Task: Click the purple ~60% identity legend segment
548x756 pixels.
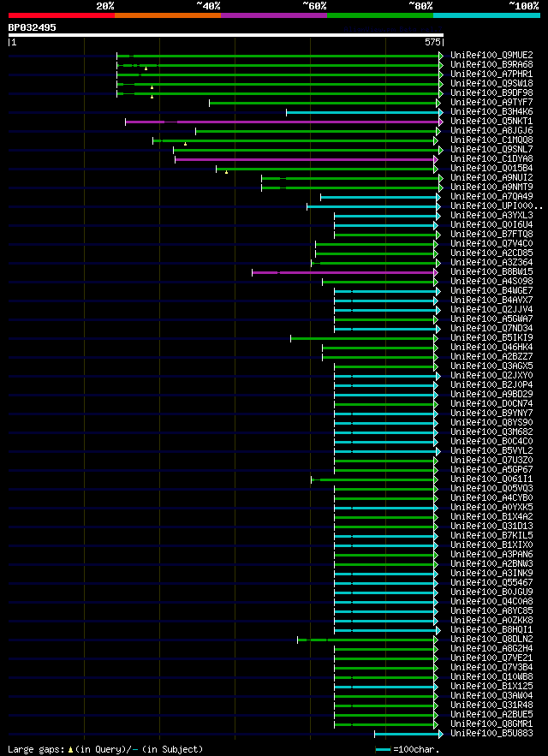Action: tap(274, 15)
